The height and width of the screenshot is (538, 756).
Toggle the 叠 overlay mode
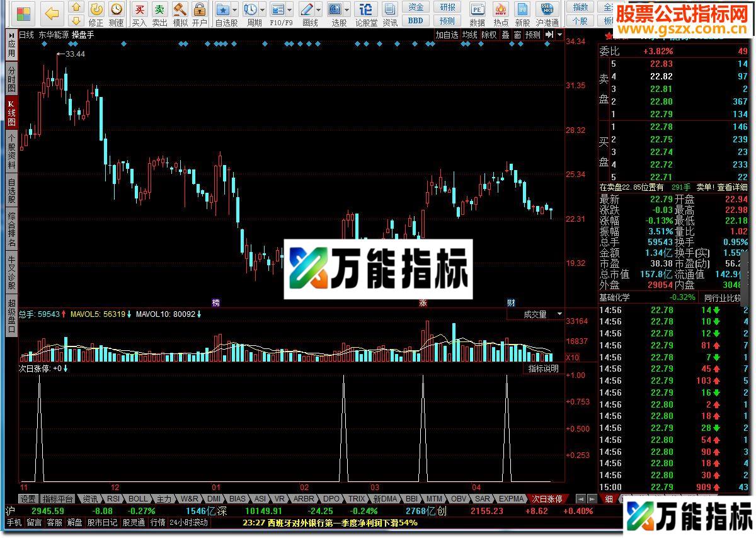[x=505, y=35]
